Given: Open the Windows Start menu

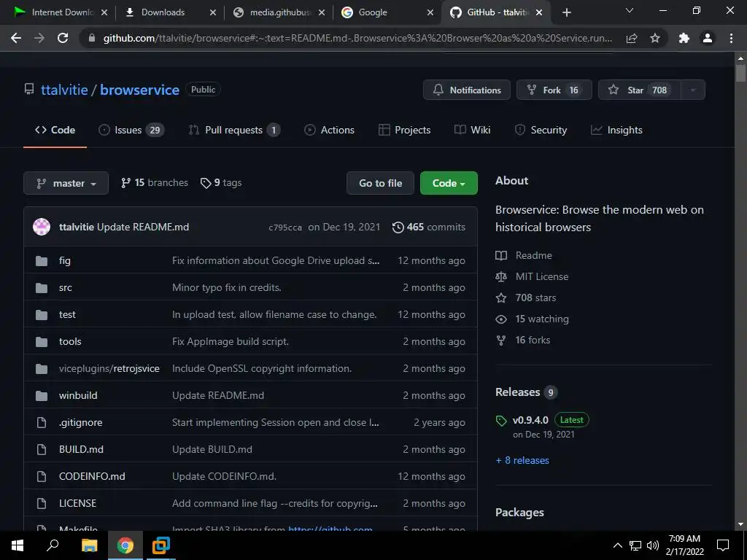Looking at the screenshot, I should (18, 545).
